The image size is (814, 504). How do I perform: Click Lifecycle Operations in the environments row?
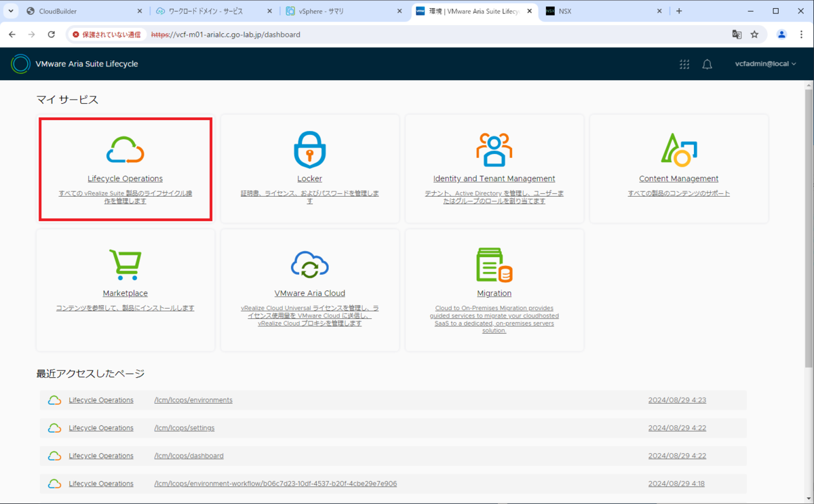click(101, 400)
